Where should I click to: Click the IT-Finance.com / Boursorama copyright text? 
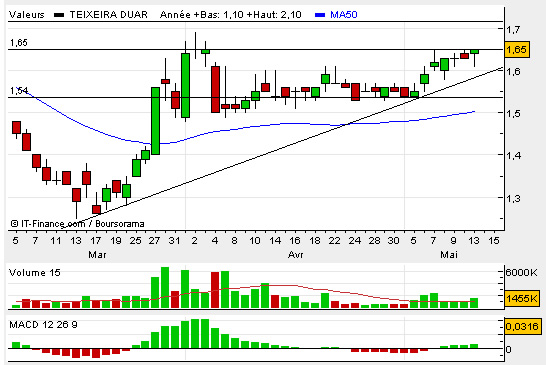[x=77, y=224]
